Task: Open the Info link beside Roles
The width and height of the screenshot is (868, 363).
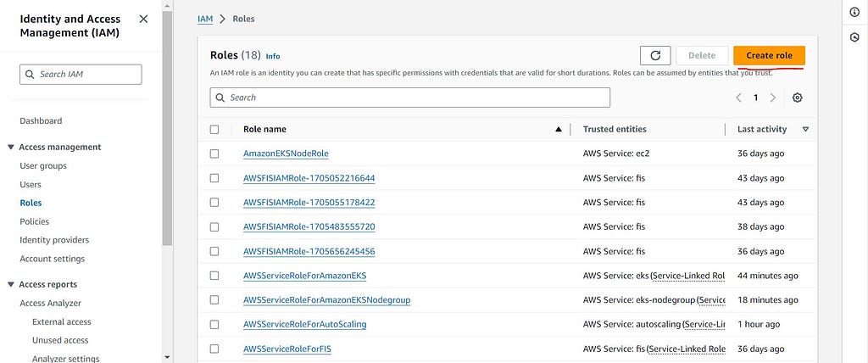Action: (x=273, y=56)
